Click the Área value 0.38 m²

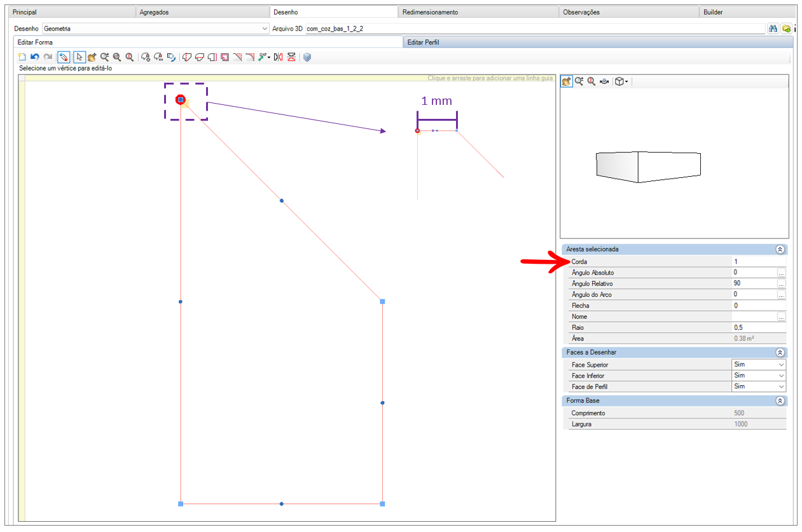(x=744, y=339)
